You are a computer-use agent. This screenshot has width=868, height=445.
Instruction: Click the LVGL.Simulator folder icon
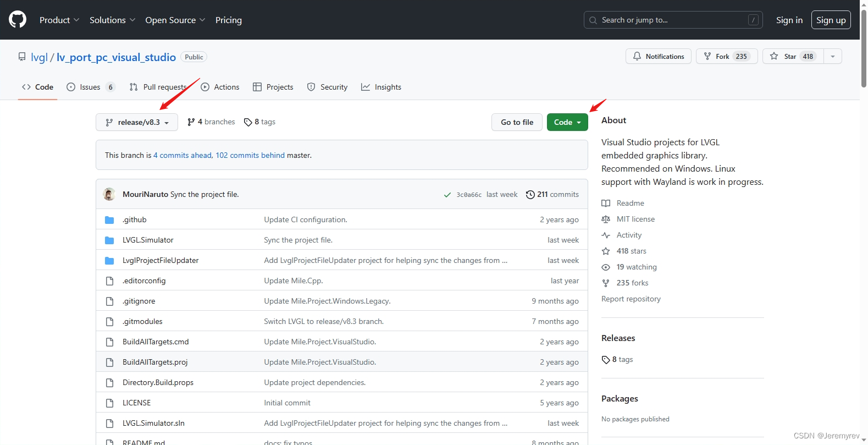tap(109, 240)
